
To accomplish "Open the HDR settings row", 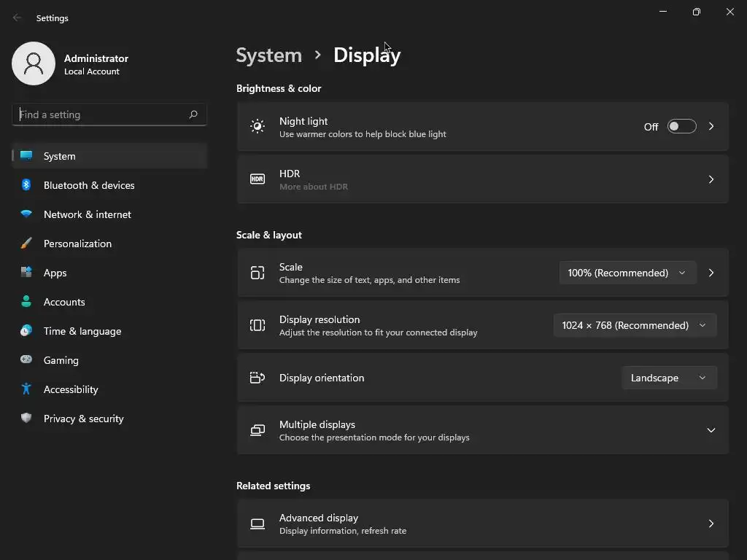I will (482, 179).
